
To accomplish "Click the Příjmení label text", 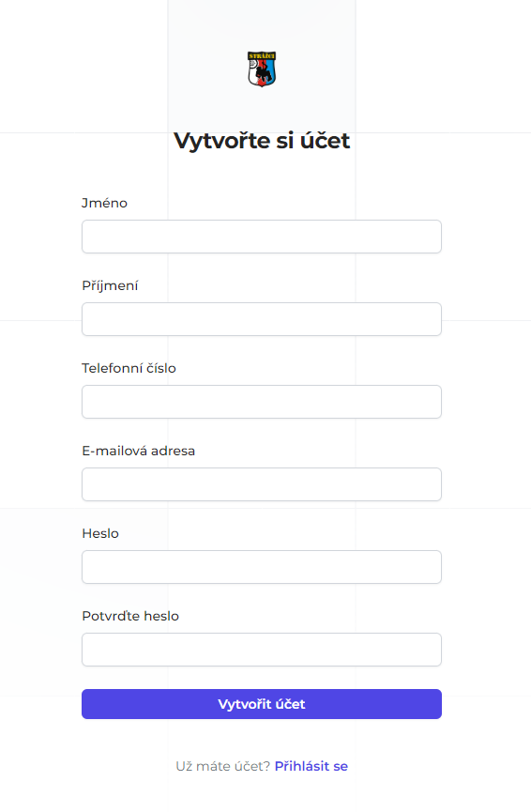I will [110, 286].
